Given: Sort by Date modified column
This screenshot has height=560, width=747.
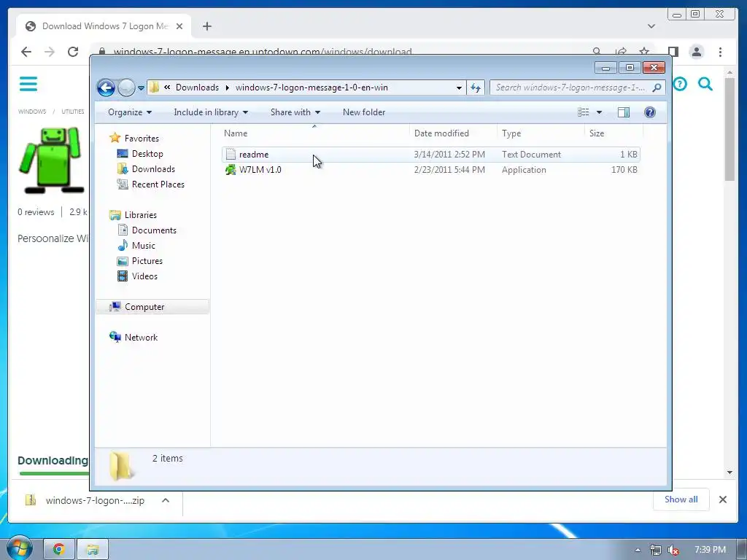Looking at the screenshot, I should click(452, 133).
